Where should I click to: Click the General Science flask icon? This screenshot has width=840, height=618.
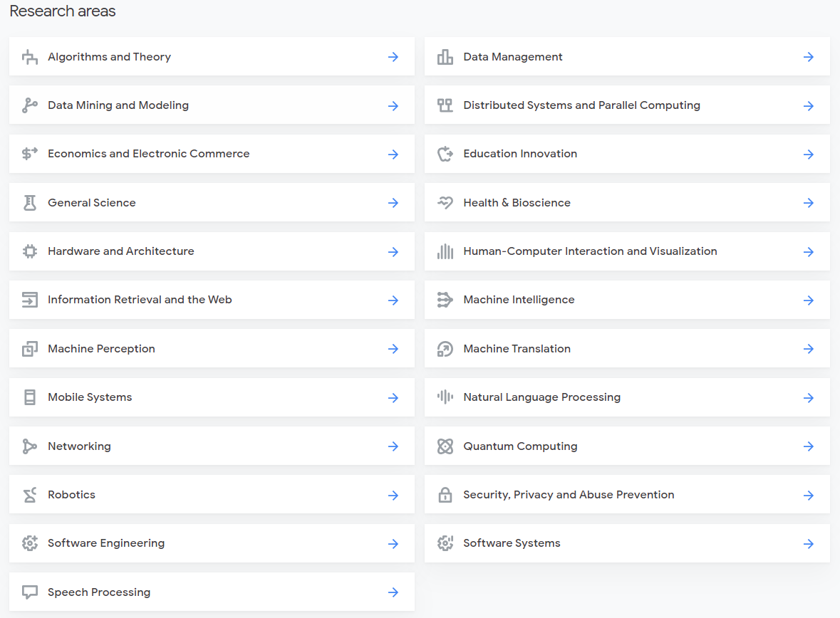point(29,203)
